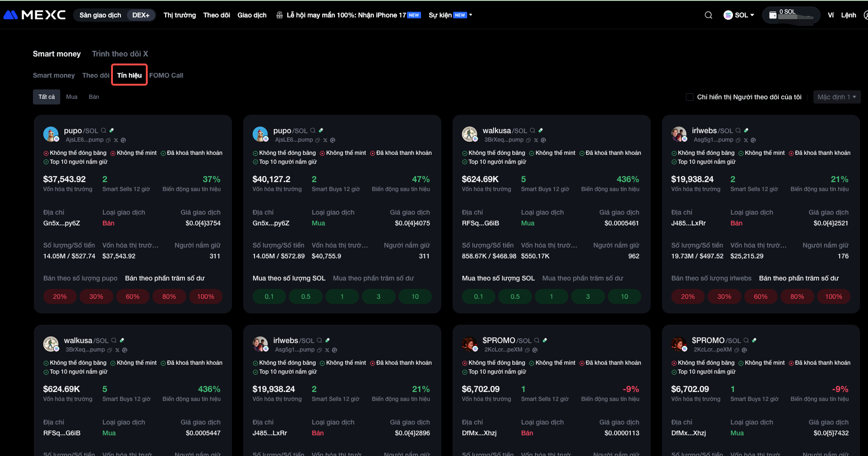Select Mua theo phần trăm số dư on pupo card
Screen dimensions: 868x456
[373, 278]
